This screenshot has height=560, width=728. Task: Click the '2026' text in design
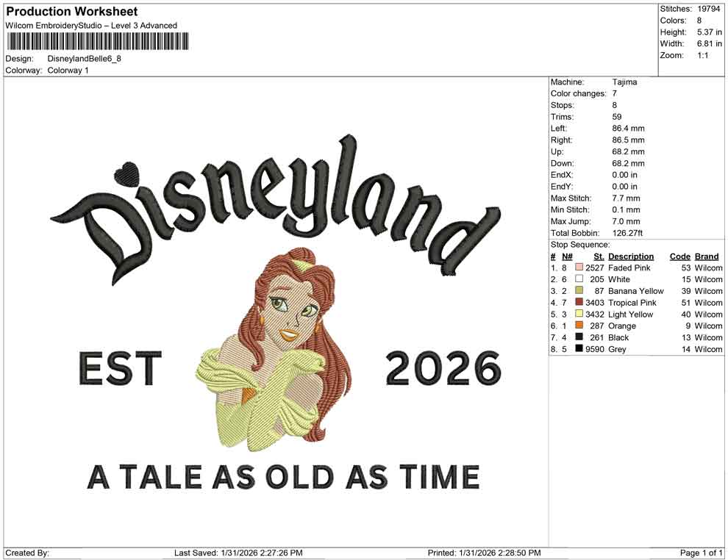443,369
